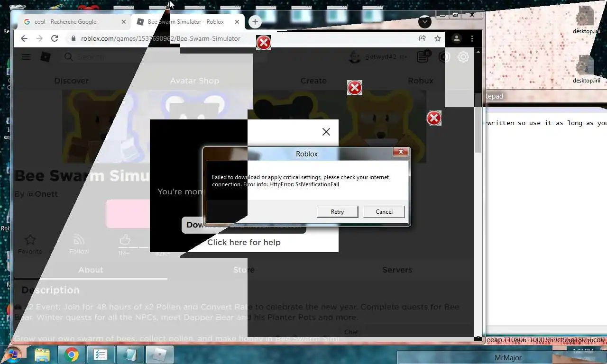The width and height of the screenshot is (607, 364).
Task: Go back in Chrome
Action: [24, 38]
